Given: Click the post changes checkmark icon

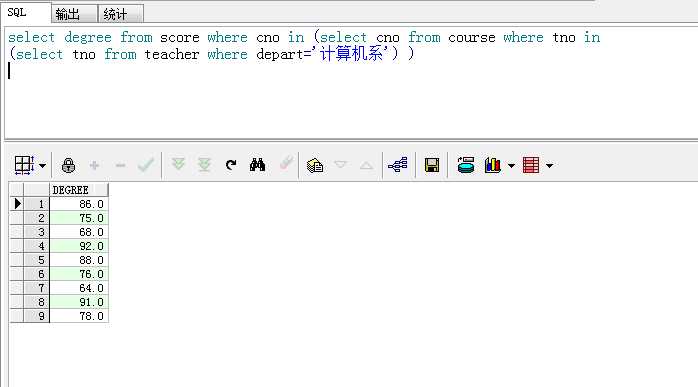Looking at the screenshot, I should [x=146, y=165].
